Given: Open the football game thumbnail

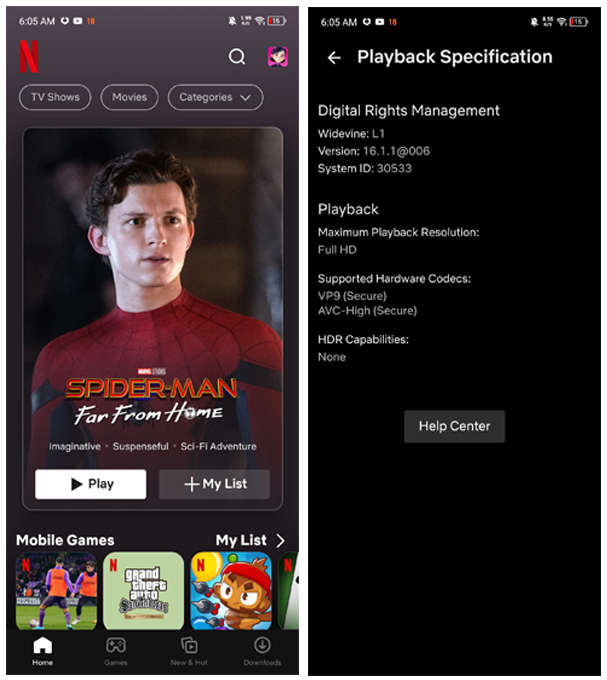Looking at the screenshot, I should pos(56,591).
